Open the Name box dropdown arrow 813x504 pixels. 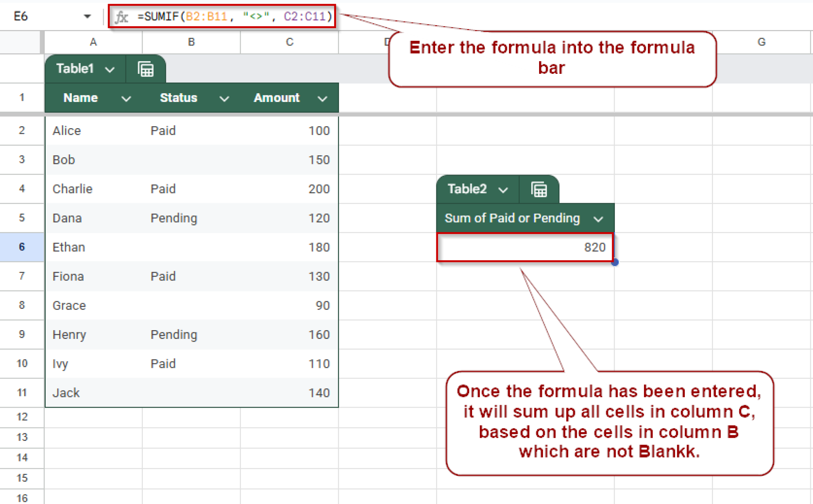click(x=87, y=16)
